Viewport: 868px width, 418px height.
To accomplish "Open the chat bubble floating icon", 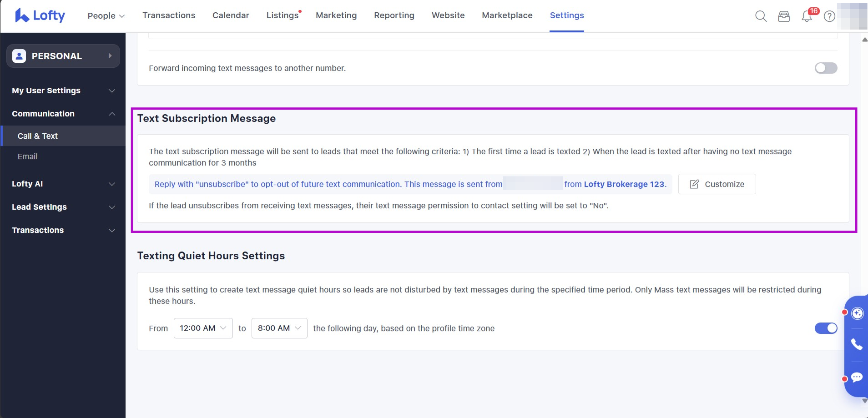I will tap(857, 378).
